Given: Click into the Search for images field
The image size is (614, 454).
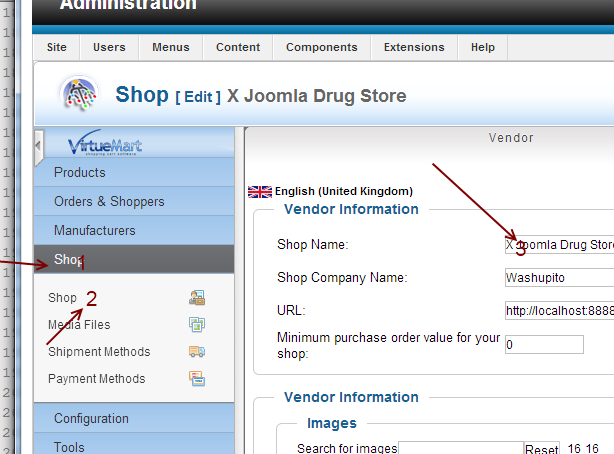Looking at the screenshot, I should (x=461, y=448).
